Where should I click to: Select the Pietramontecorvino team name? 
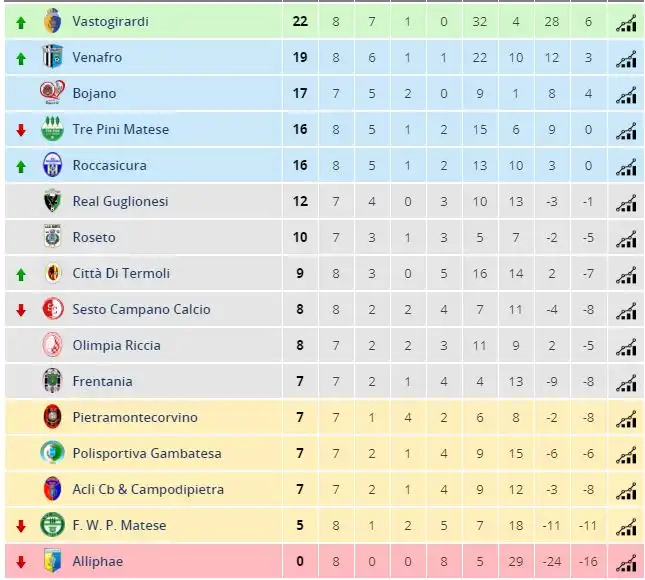pos(135,417)
